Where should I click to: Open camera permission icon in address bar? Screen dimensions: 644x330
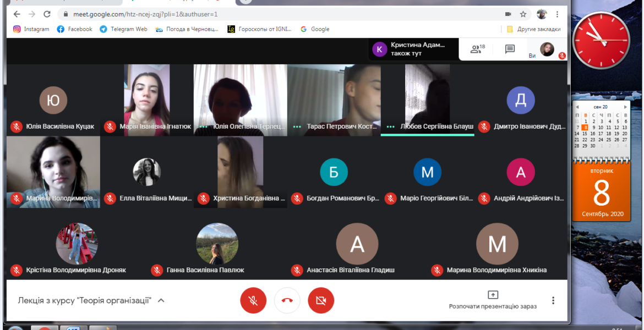point(508,14)
